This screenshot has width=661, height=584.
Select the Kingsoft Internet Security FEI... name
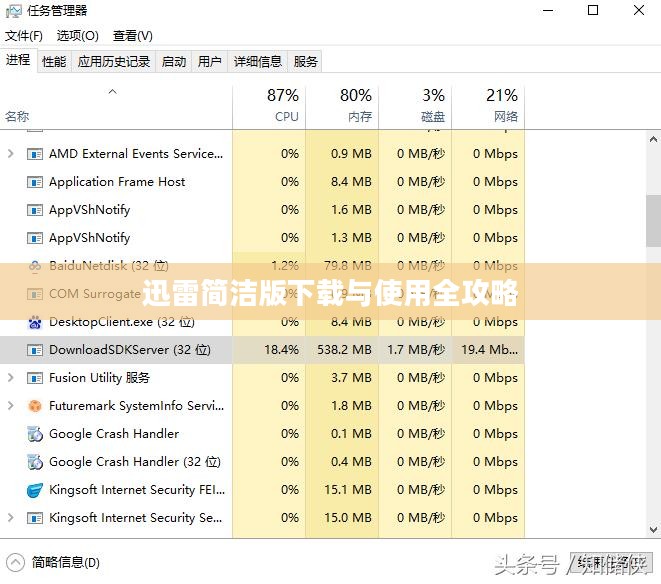pyautogui.click(x=137, y=490)
